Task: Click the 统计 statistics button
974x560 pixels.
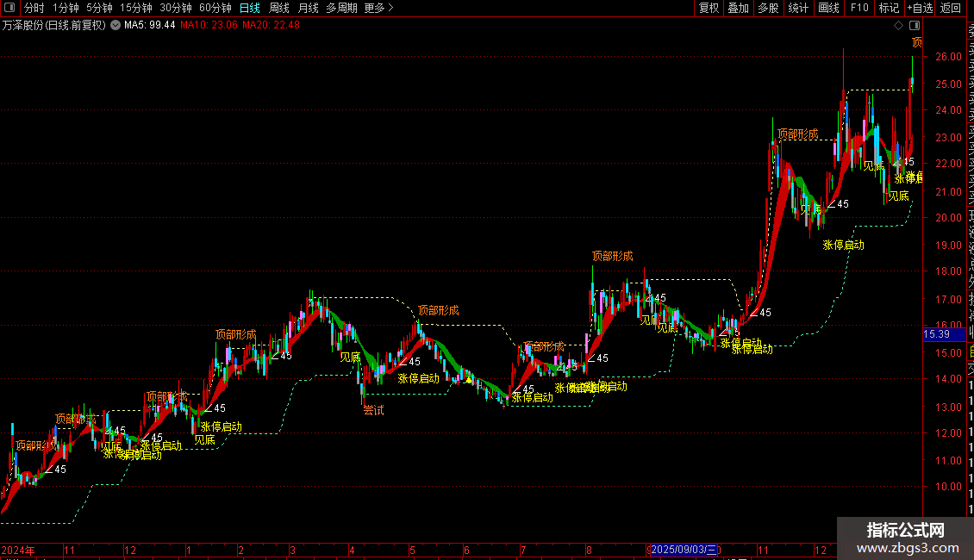Action: pos(798,8)
